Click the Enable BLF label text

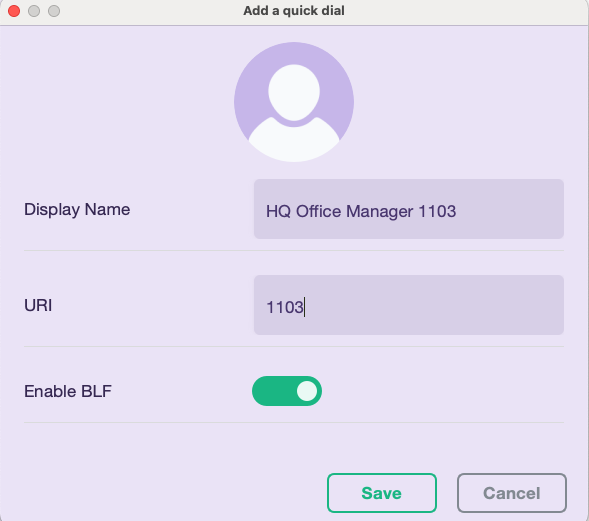click(x=68, y=391)
